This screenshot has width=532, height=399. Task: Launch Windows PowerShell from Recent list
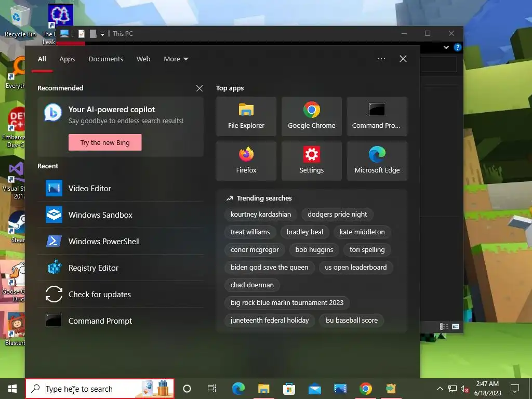tap(121, 241)
